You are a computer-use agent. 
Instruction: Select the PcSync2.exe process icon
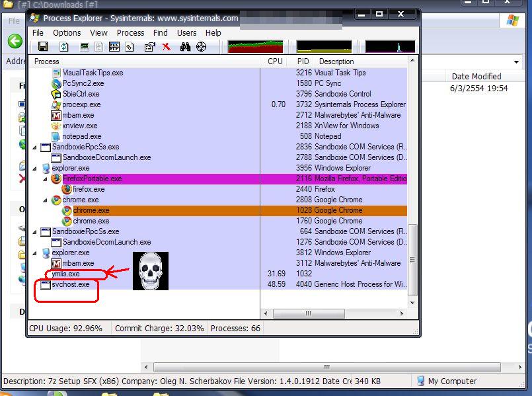56,83
